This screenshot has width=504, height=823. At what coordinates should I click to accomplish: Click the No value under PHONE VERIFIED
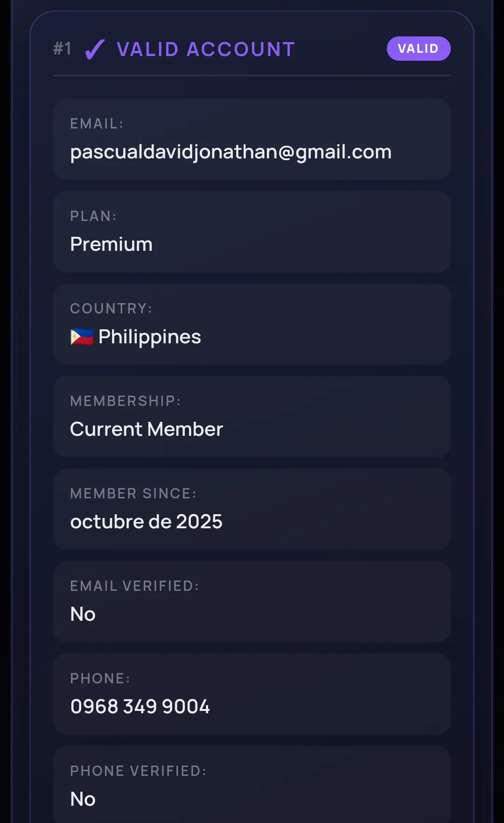[x=83, y=799]
